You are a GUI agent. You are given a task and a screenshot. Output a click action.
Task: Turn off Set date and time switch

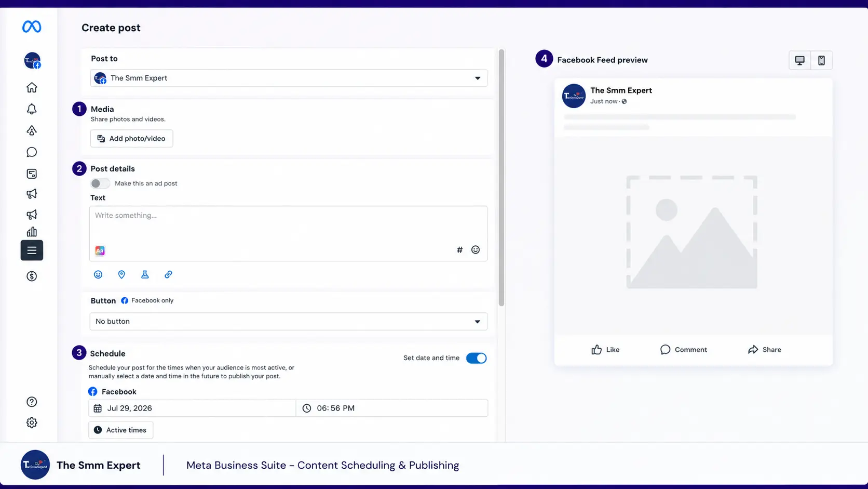pyautogui.click(x=476, y=358)
